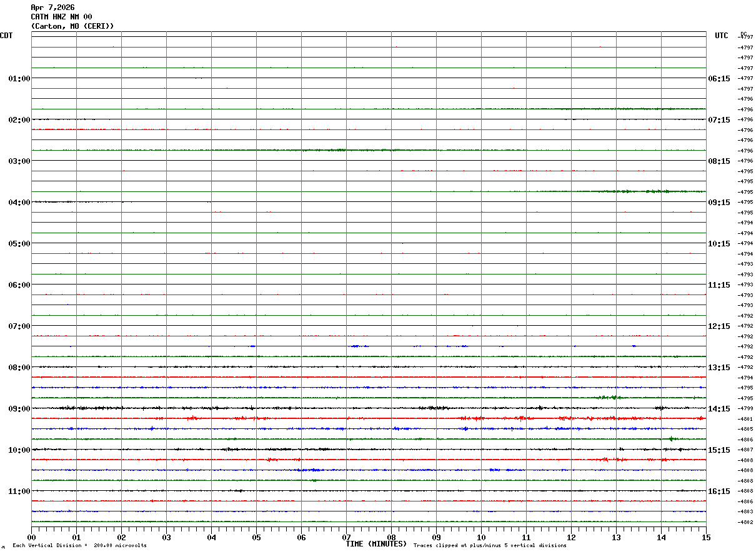
Task: Click minute tick label '12' on the time axis
Action: (571, 538)
